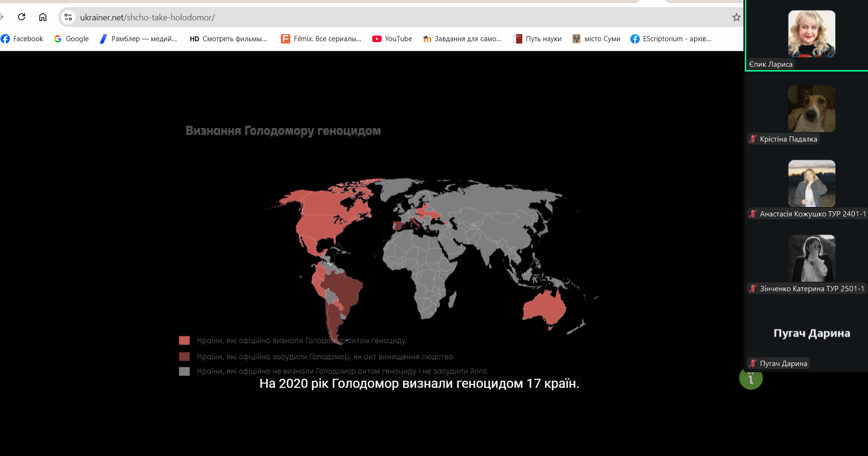Open the Filmix bookmark
Screen dimensions: 868x456
[x=321, y=39]
